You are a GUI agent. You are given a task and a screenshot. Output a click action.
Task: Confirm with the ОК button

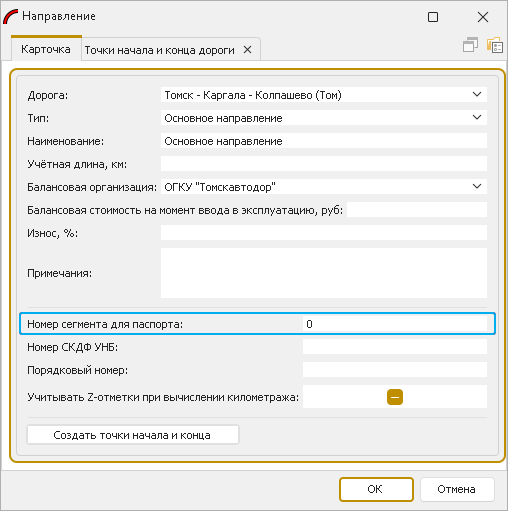[376, 489]
